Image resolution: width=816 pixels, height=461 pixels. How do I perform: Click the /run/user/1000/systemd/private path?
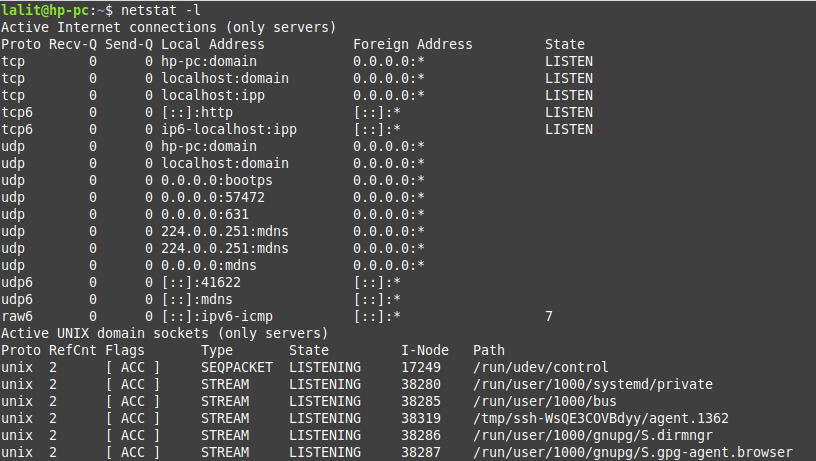[593, 385]
